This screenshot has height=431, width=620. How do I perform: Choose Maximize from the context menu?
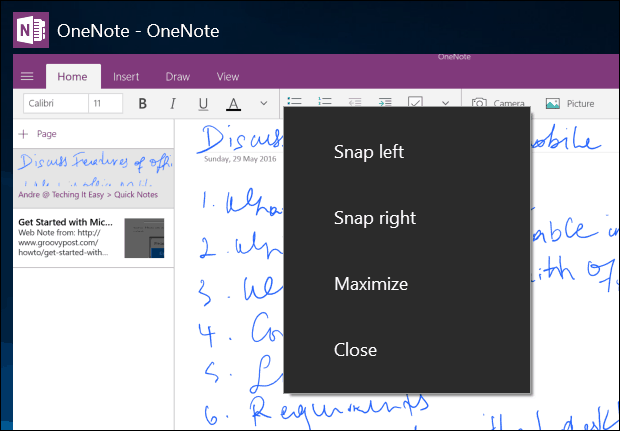pos(407,284)
